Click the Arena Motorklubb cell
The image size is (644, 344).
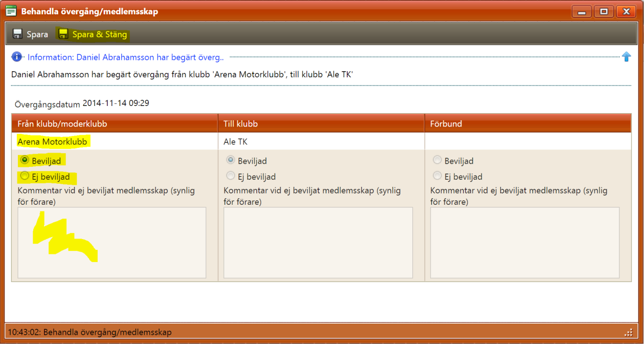pos(115,141)
